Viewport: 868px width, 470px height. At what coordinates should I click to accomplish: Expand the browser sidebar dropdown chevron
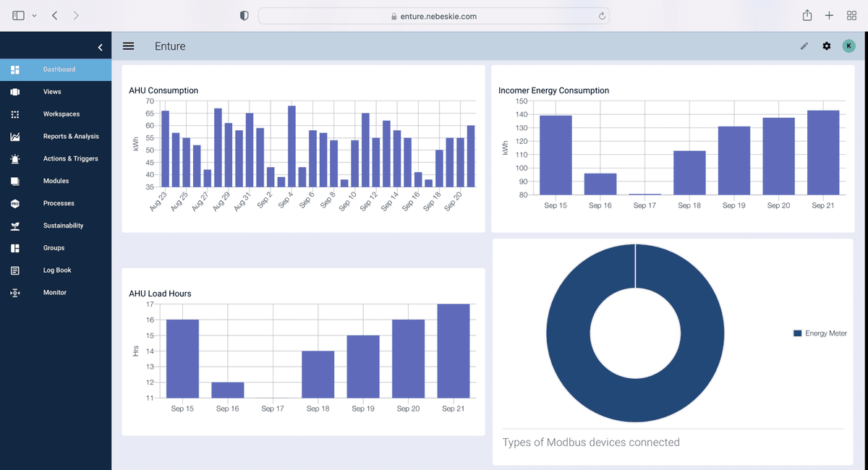[x=34, y=15]
